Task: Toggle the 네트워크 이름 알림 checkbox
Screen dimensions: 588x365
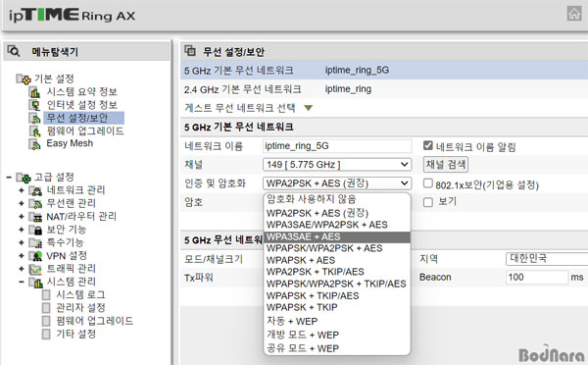Action: click(x=428, y=145)
